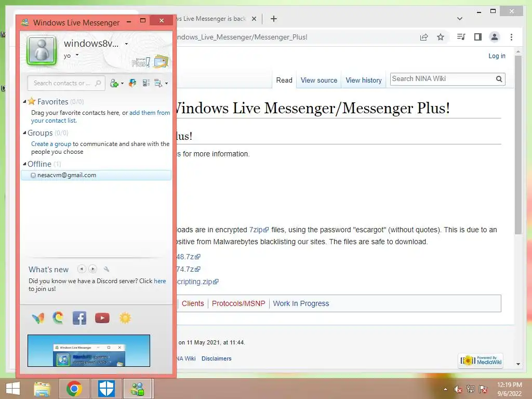Screen dimensions: 532x399
Task: Open What's new wrench settings
Action: coord(107,269)
